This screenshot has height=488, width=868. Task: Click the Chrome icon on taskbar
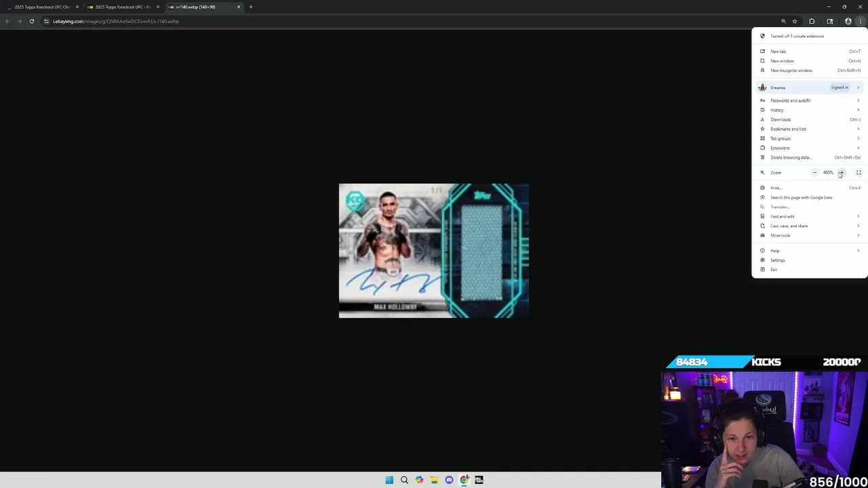click(464, 480)
